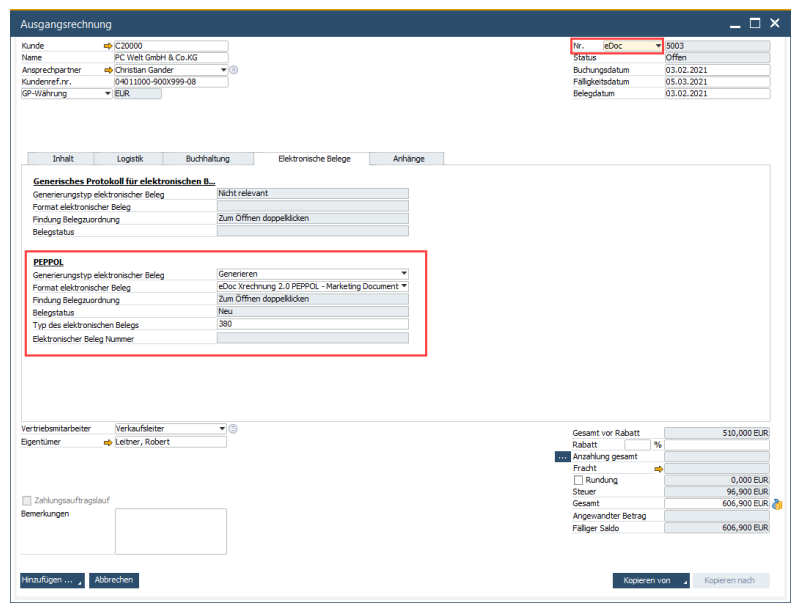Image resolution: width=800 pixels, height=611 pixels.
Task: Click the Eigentümer field Leitner, Robert
Action: point(170,442)
